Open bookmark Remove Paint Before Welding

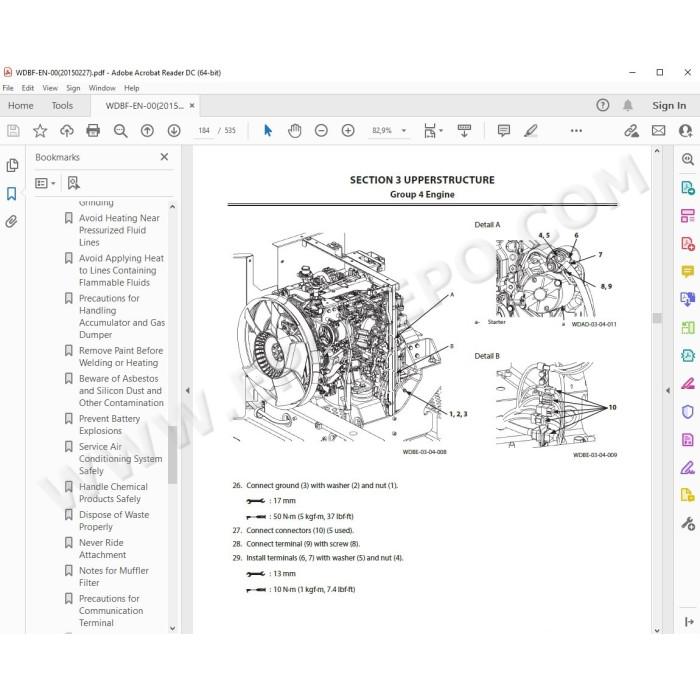tap(121, 356)
